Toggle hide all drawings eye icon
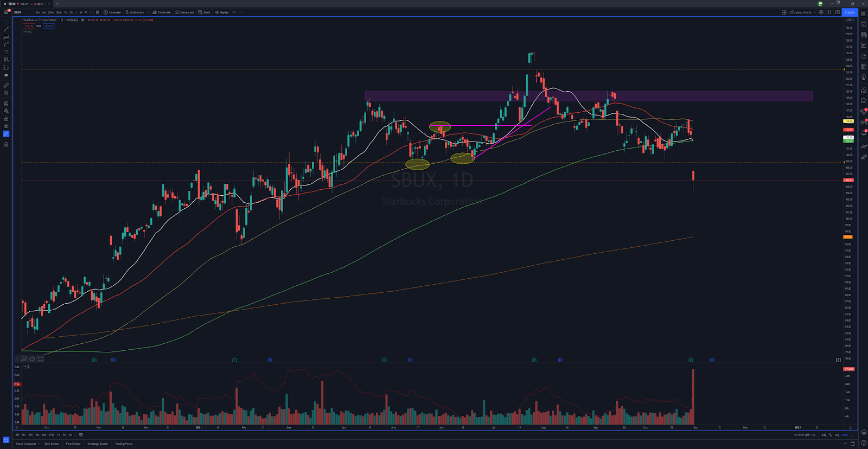Screen dimensions: 868x449 [x=6, y=126]
